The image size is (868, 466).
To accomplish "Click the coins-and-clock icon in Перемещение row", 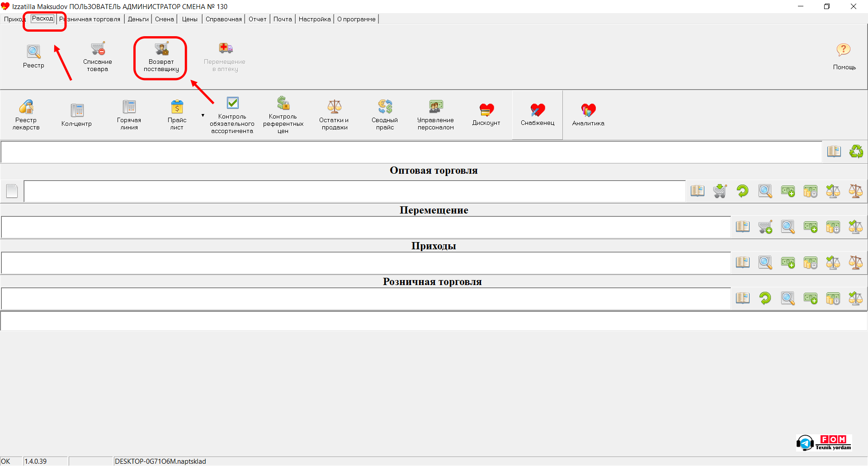I will 833,227.
